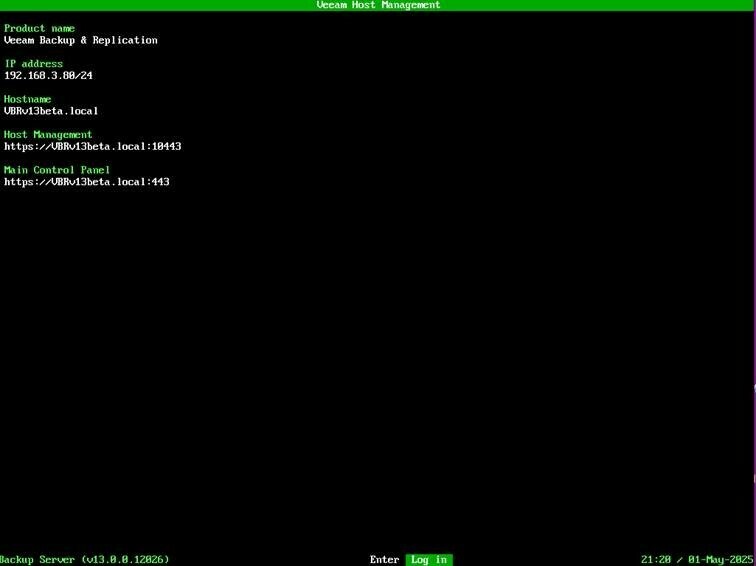756x566 pixels.
Task: Click the Veeam Backup & Replication product name
Action: pos(81,40)
